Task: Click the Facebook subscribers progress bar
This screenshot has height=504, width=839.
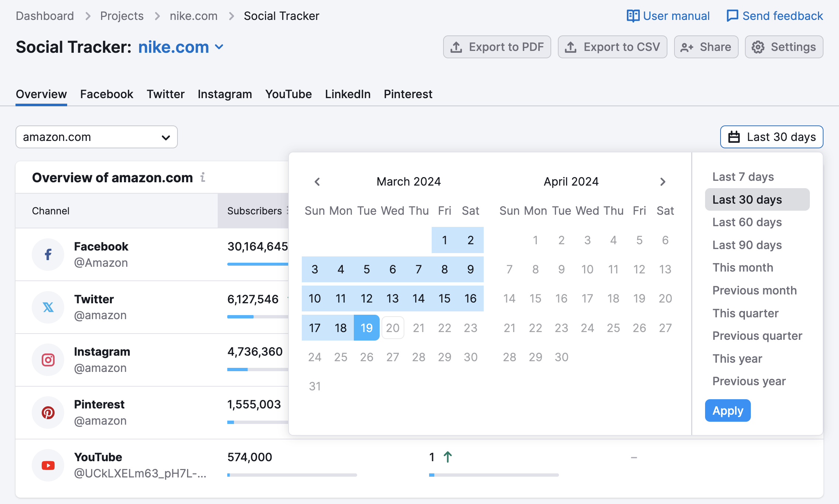Action: 258,264
